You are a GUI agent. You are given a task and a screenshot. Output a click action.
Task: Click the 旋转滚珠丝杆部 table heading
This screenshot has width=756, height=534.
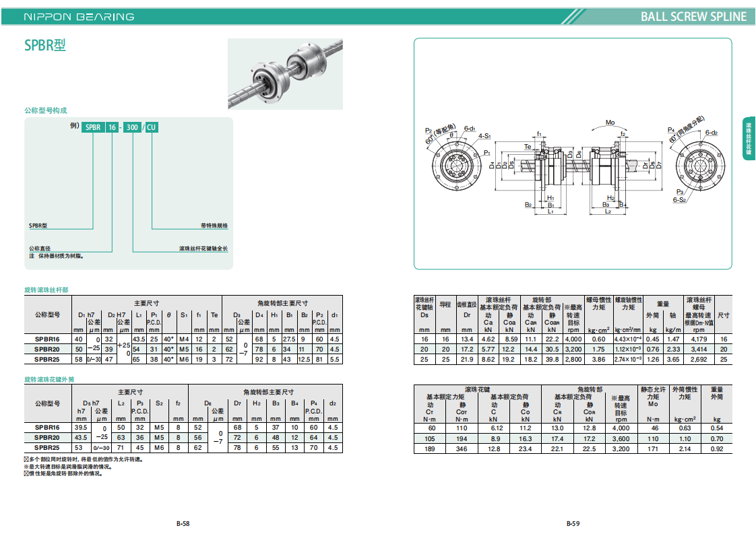point(46,290)
